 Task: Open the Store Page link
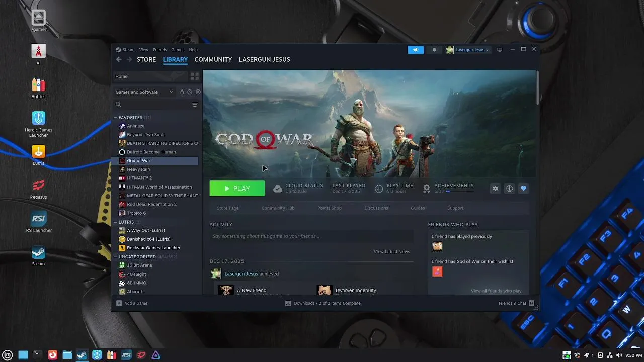coord(228,208)
